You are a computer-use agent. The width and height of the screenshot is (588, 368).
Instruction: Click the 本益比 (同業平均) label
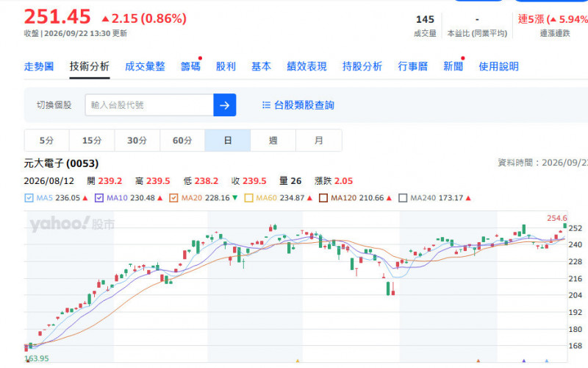[x=477, y=33]
